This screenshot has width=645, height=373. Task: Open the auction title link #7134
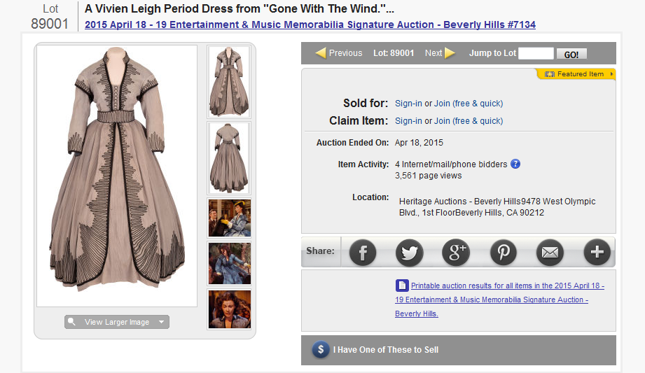click(x=310, y=25)
